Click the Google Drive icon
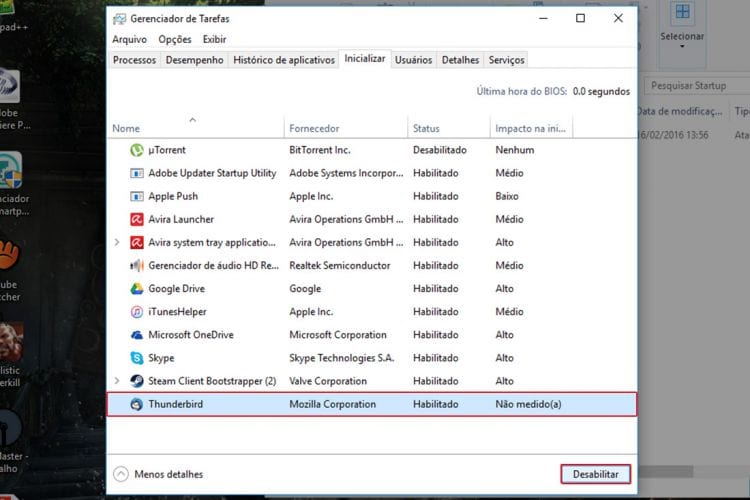Image resolution: width=750 pixels, height=500 pixels. click(137, 288)
